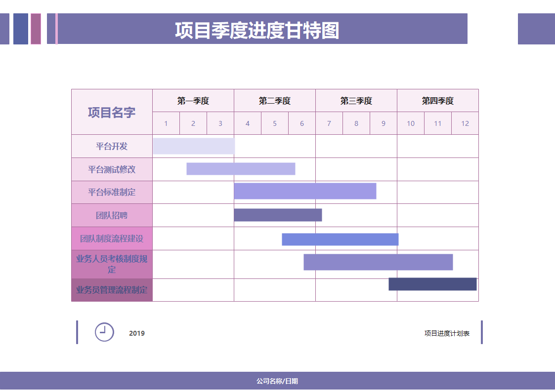The width and height of the screenshot is (555, 392).
Task: Select month cell 8
Action: (x=356, y=123)
